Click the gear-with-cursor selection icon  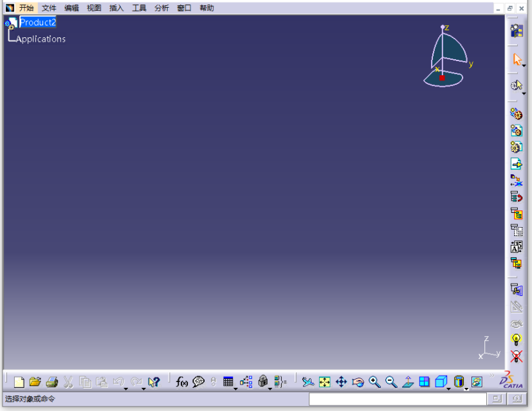coord(517,85)
